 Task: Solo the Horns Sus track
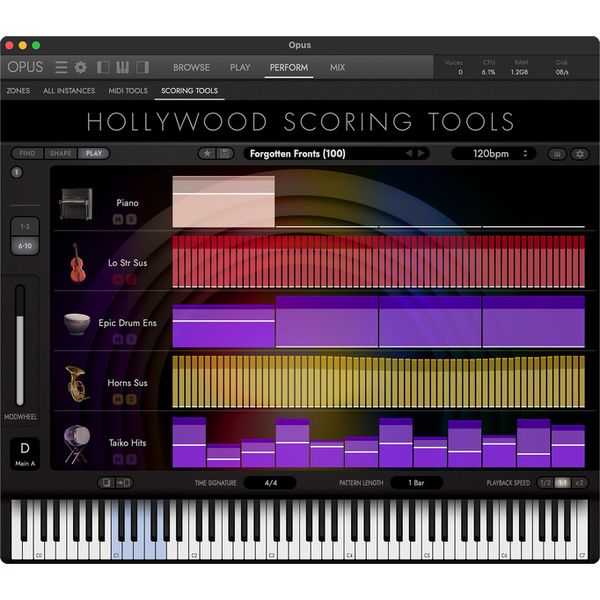click(131, 399)
